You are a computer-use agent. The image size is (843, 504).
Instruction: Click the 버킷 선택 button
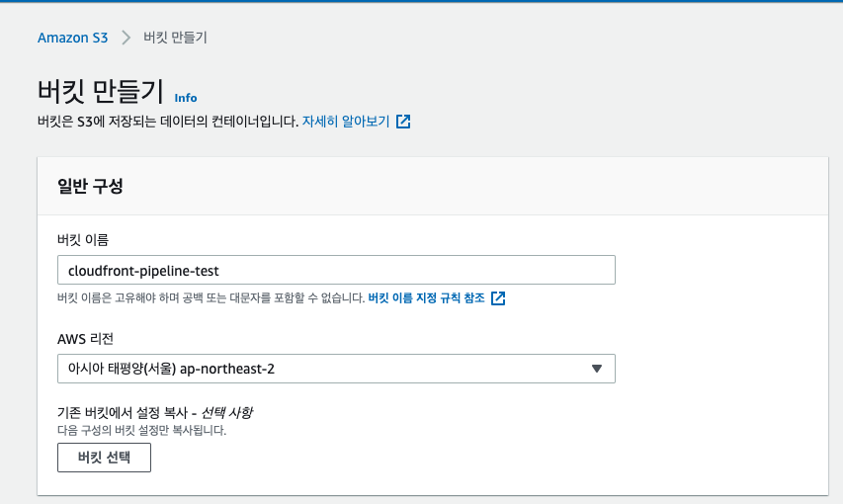[x=105, y=458]
